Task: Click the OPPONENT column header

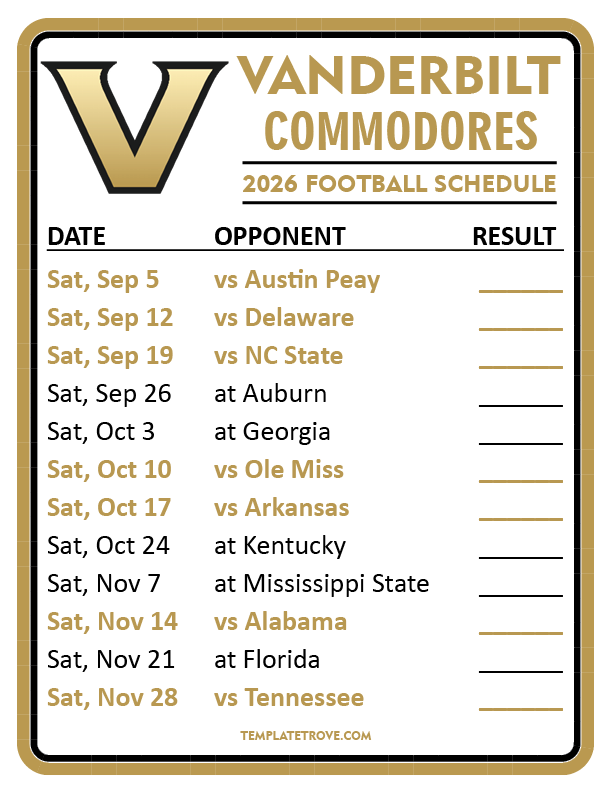Action: point(279,237)
